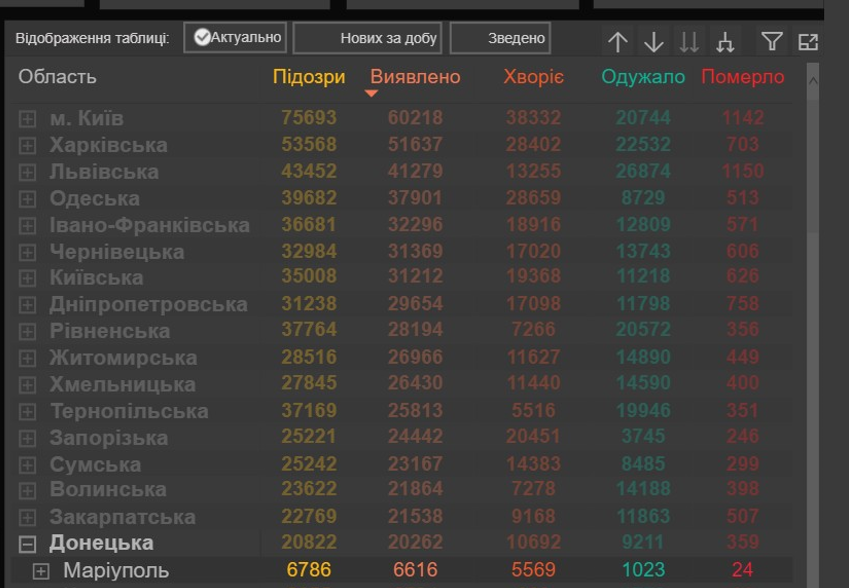
Task: Collapse the Донецька region row
Action: pyautogui.click(x=28, y=544)
